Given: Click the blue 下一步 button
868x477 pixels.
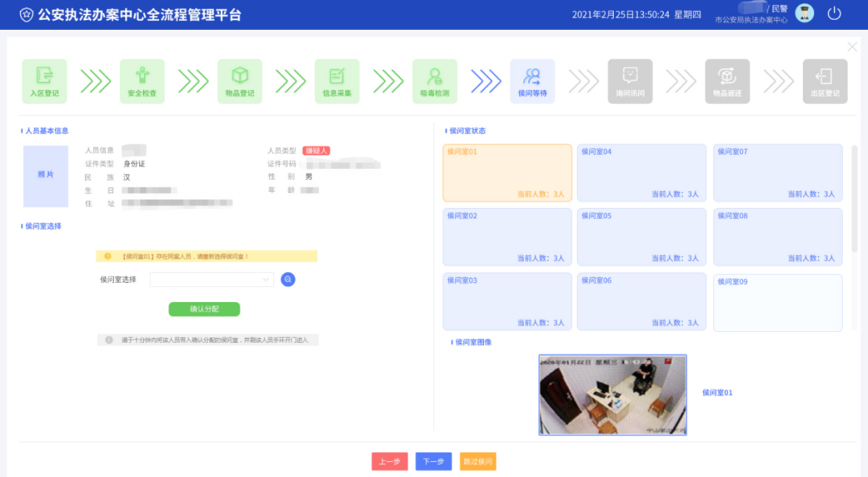Looking at the screenshot, I should pyautogui.click(x=433, y=462).
